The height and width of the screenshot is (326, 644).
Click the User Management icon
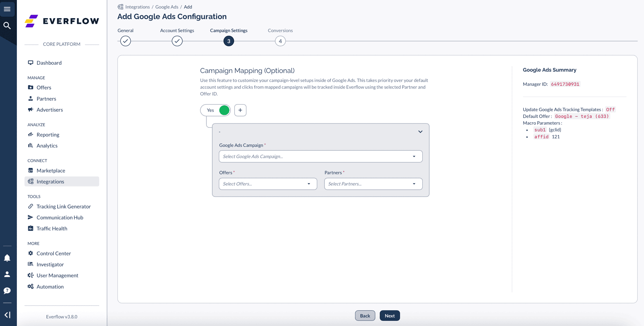click(31, 275)
